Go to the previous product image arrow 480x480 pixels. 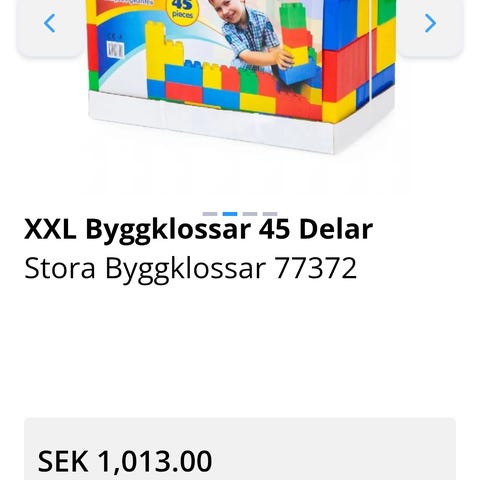[x=50, y=23]
